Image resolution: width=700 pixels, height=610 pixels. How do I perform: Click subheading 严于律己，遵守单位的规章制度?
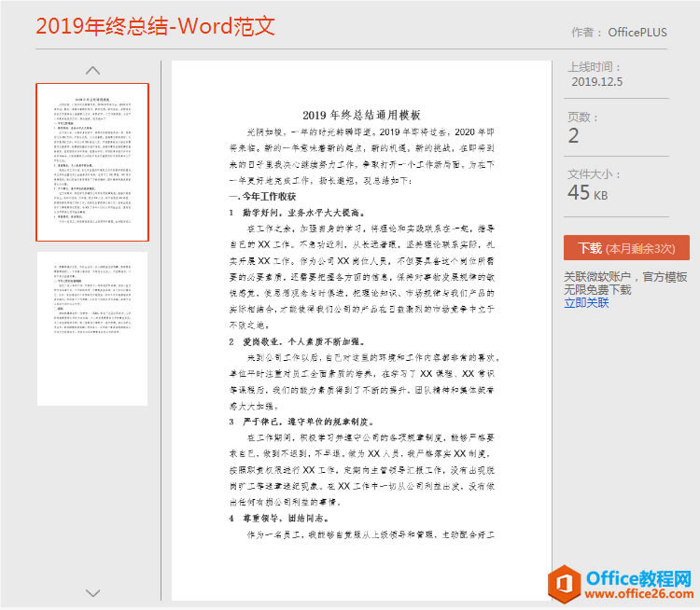308,422
